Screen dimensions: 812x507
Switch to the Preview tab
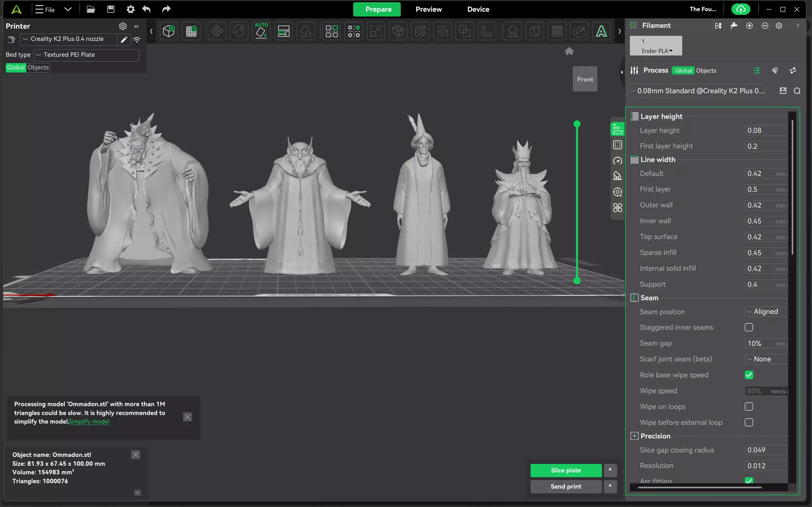pos(428,10)
